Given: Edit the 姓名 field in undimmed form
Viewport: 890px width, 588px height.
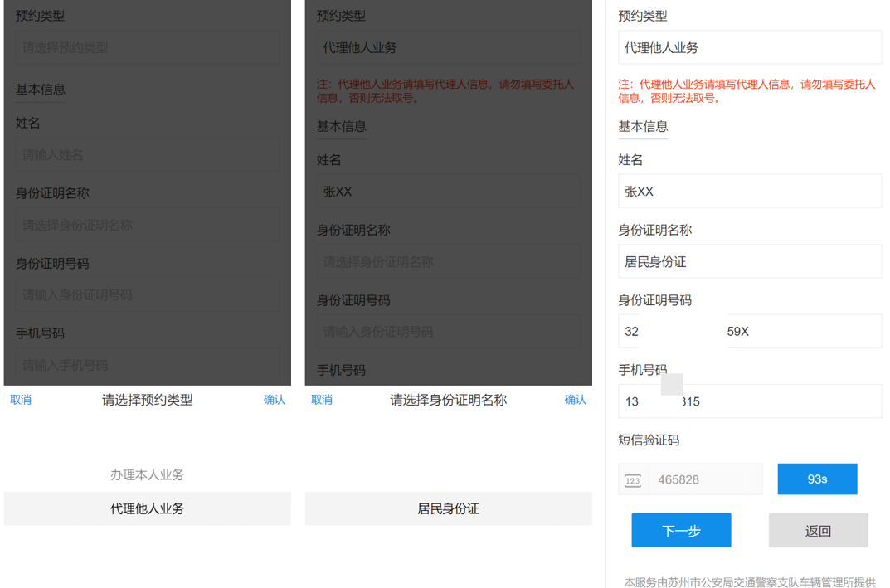Looking at the screenshot, I should 749,192.
